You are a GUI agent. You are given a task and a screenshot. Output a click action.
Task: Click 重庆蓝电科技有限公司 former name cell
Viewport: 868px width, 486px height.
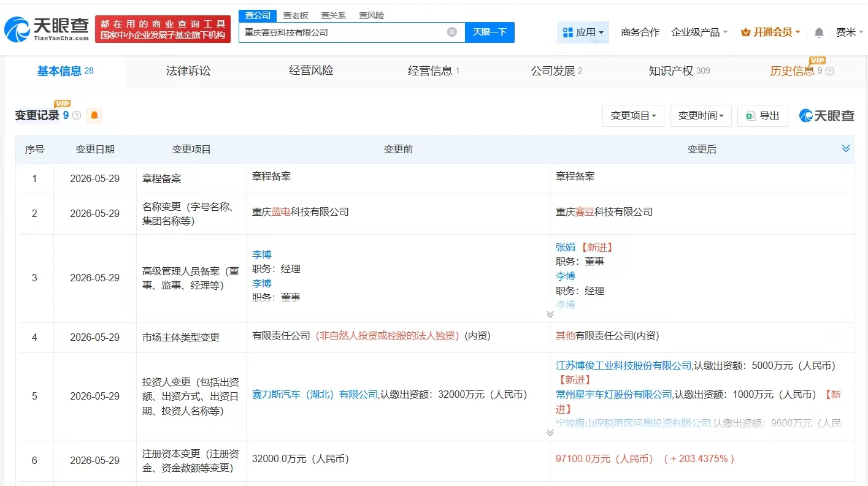tap(301, 212)
